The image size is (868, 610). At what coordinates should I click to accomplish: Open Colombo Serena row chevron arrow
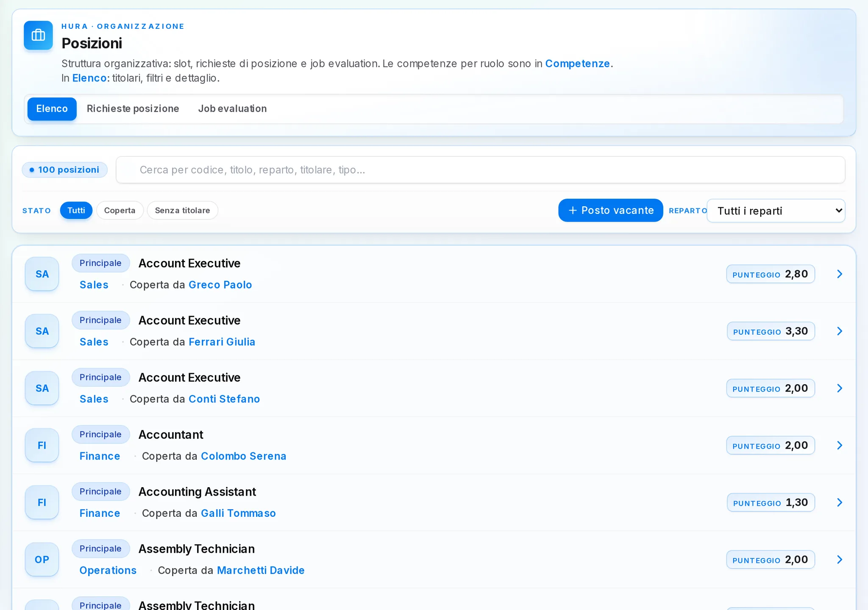(x=840, y=446)
